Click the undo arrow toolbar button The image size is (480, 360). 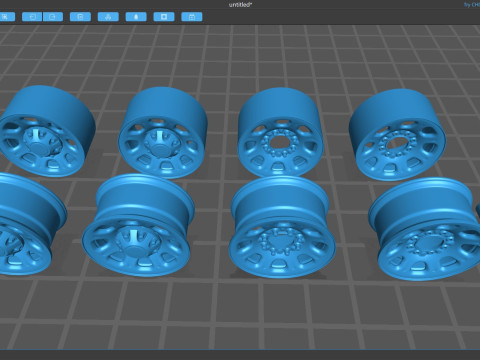32,17
